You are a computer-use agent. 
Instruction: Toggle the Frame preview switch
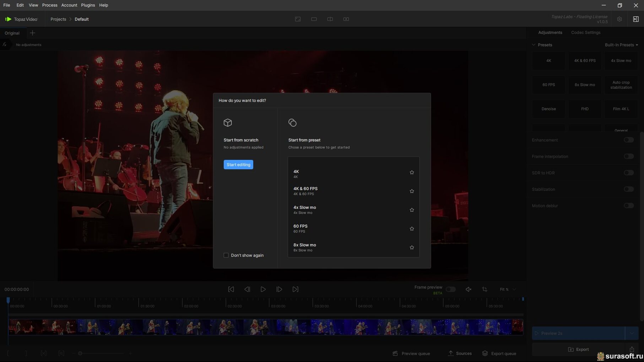pos(450,289)
